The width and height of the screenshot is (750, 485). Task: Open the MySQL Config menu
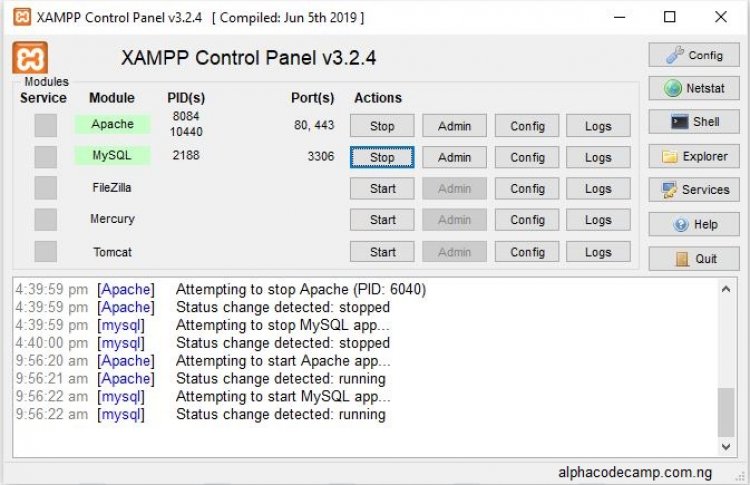coord(527,157)
